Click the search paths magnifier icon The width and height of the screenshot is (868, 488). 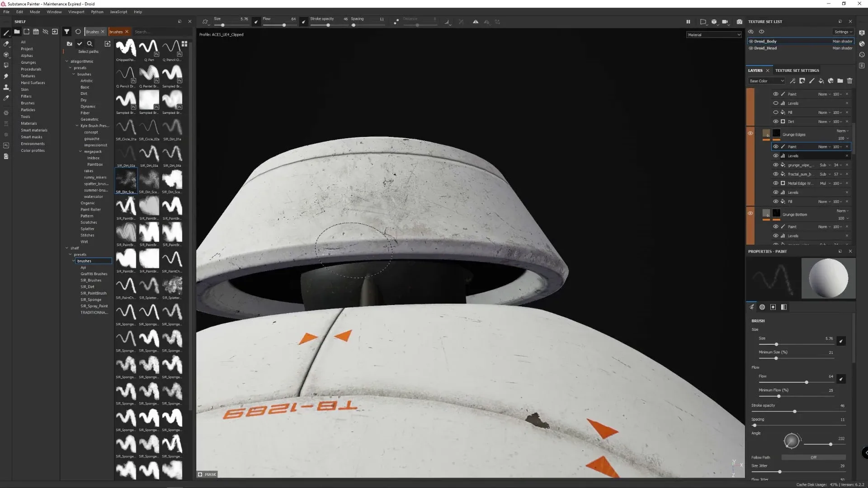90,44
